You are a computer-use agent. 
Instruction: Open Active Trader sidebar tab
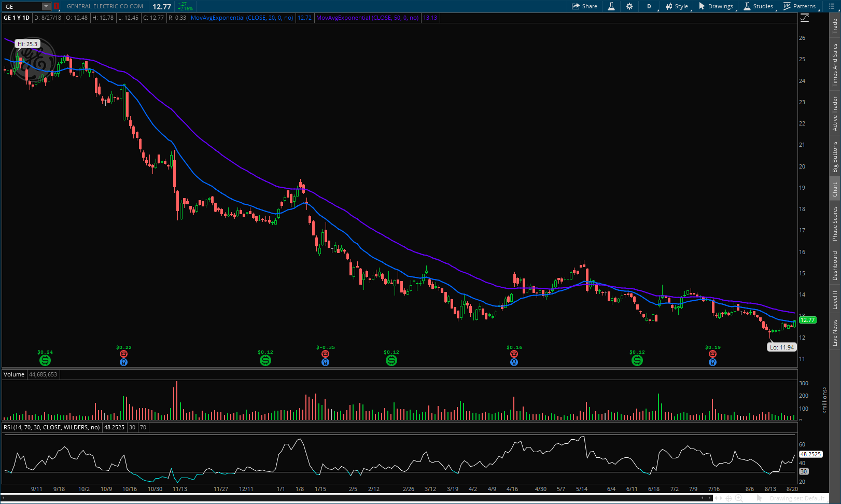835,114
